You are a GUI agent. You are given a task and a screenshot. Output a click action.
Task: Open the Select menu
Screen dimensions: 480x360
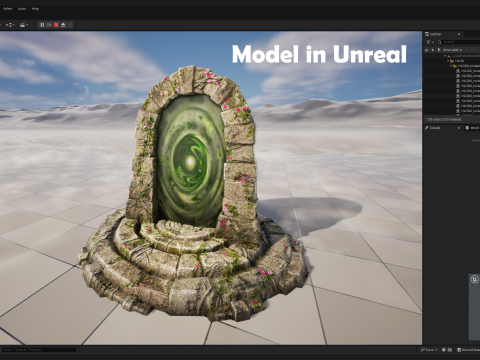[8, 9]
